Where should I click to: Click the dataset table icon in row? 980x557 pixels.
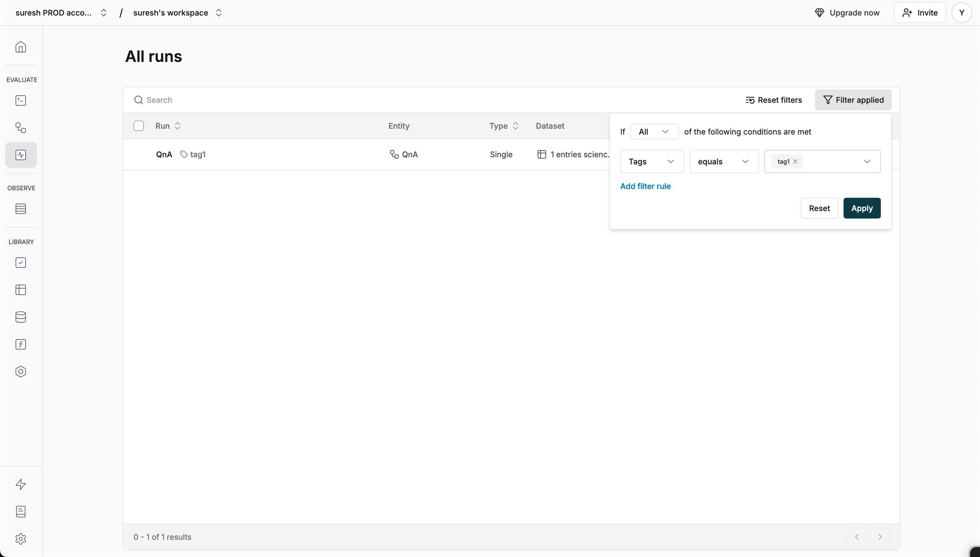pos(542,154)
